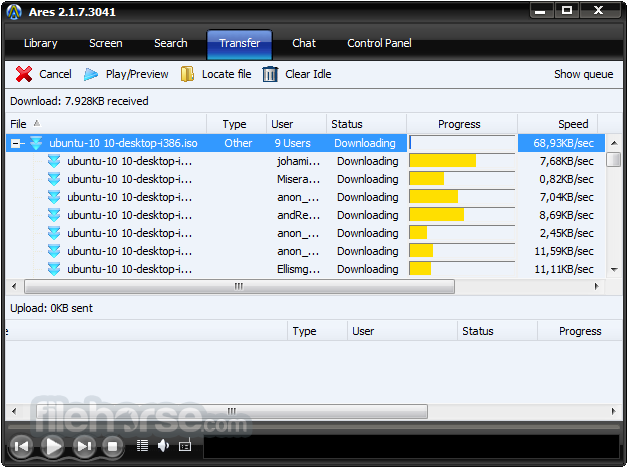The width and height of the screenshot is (628, 468).
Task: Click download list scroll down arrow
Action: pos(614,269)
